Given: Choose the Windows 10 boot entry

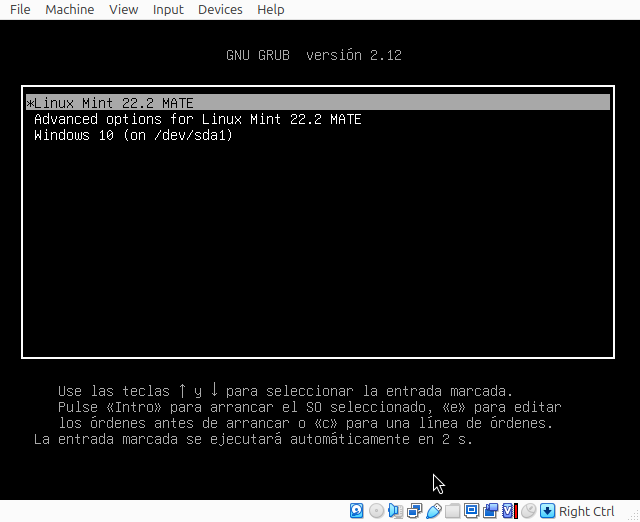Looking at the screenshot, I should click(x=133, y=135).
